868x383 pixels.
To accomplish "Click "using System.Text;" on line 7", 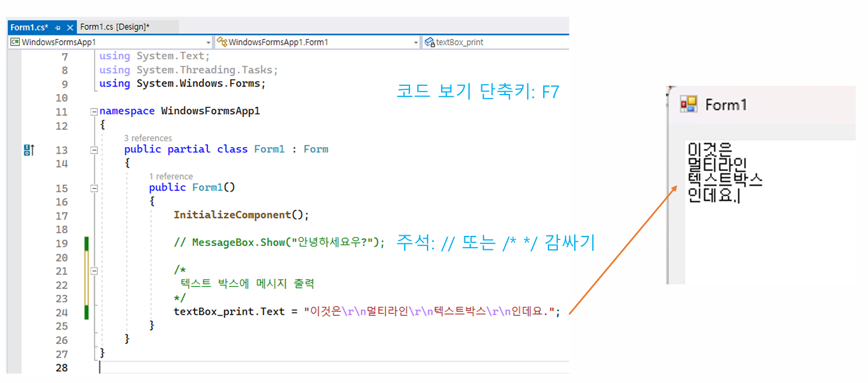I will tap(154, 56).
